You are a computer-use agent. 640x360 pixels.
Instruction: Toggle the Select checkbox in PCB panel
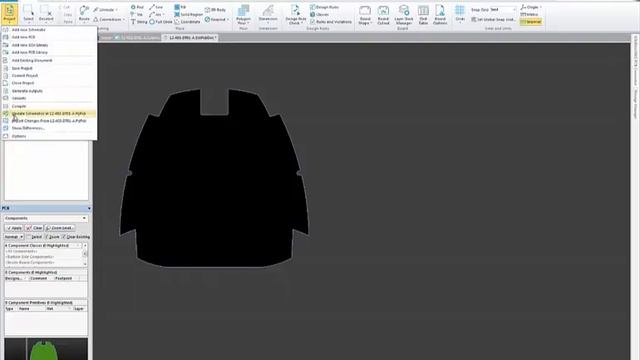point(34,237)
